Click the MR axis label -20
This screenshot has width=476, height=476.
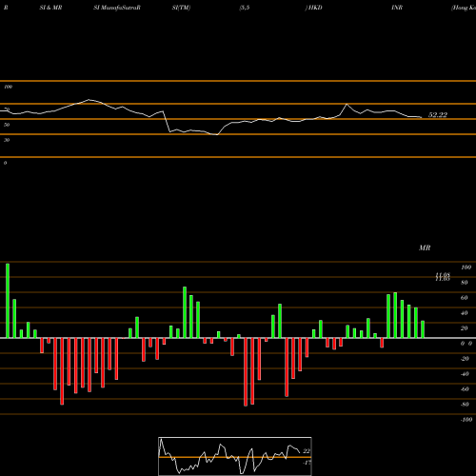(465, 359)
